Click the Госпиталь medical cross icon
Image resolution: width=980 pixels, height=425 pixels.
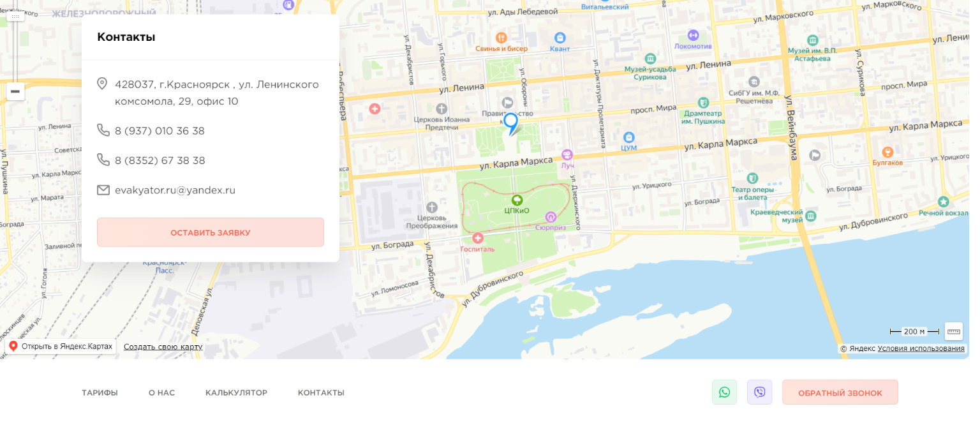(477, 238)
